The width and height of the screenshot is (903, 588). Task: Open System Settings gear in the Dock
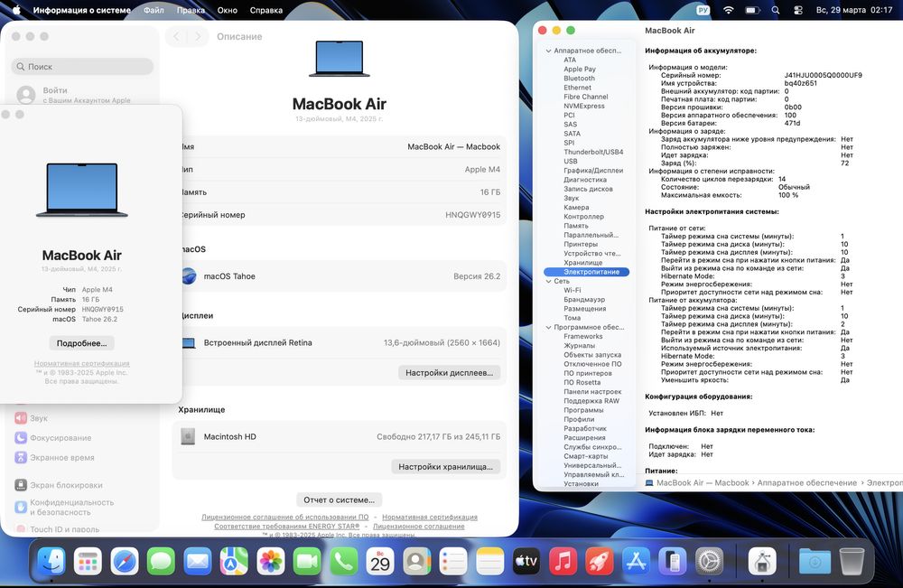coord(710,561)
